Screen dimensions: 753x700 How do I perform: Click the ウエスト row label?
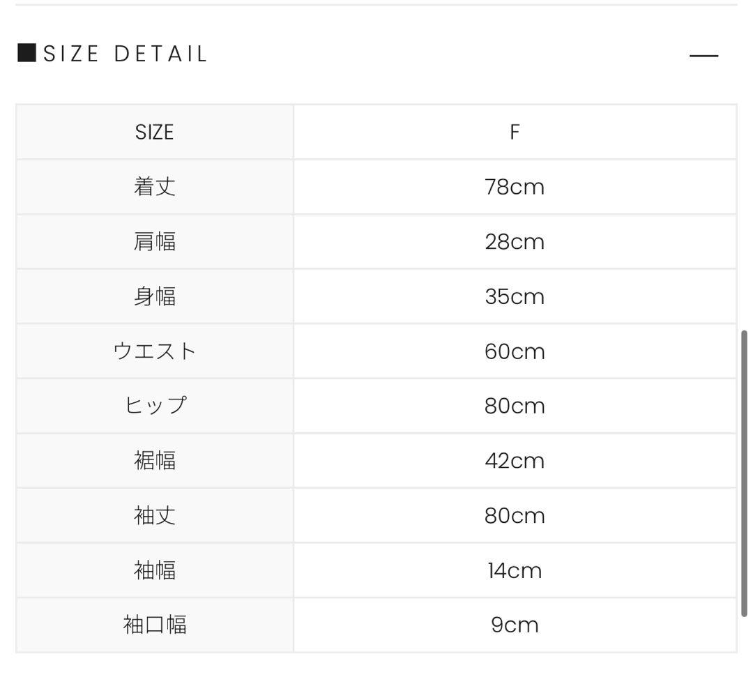click(x=153, y=351)
